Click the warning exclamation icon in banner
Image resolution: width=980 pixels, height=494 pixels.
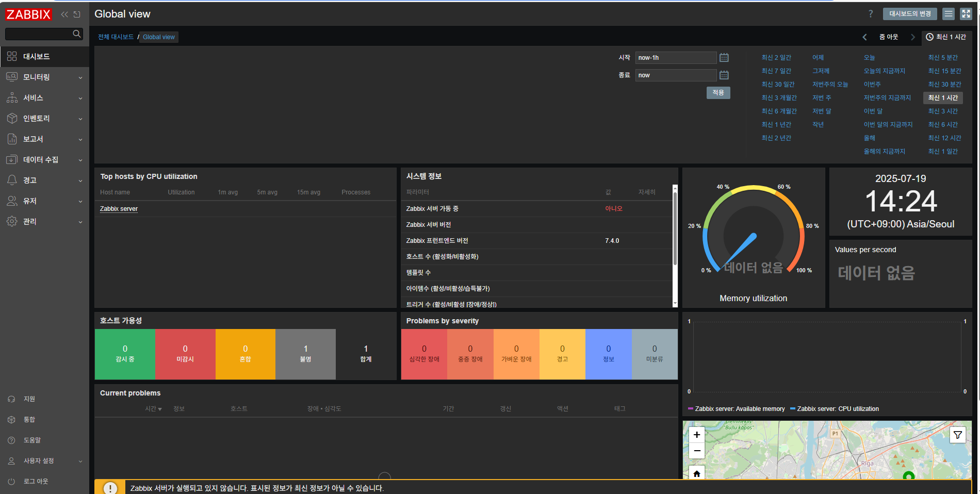[x=110, y=488]
